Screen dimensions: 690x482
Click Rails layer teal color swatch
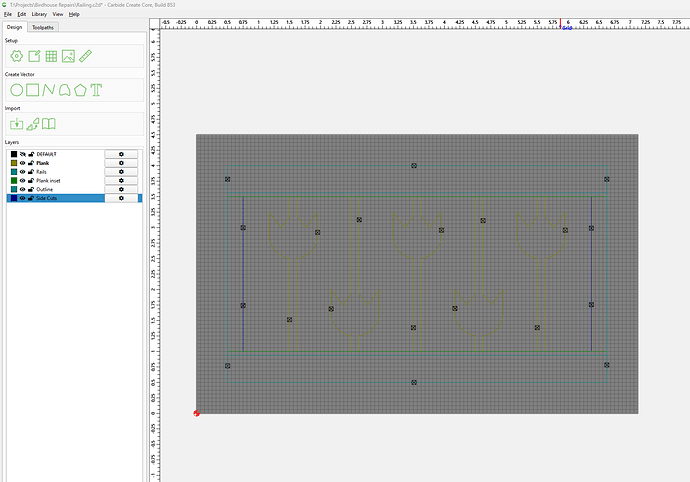pos(14,172)
